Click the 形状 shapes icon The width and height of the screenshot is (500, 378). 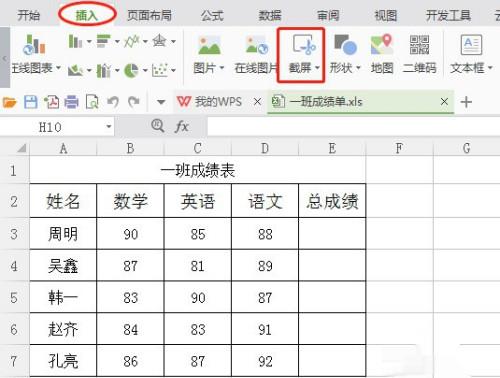click(x=345, y=45)
